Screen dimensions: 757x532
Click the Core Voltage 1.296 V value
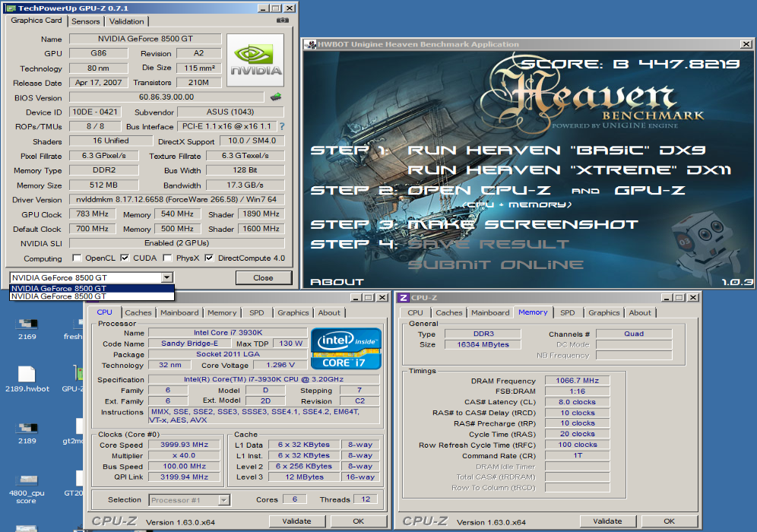pos(280,365)
